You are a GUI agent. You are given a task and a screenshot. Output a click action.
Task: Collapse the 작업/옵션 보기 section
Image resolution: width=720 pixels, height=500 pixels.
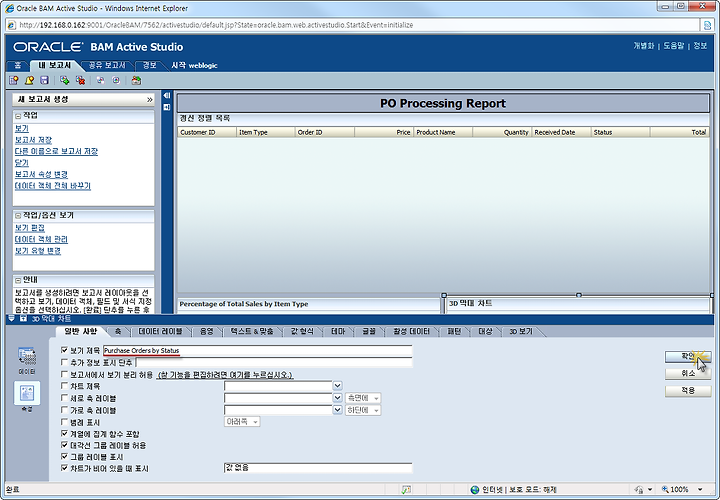18,215
